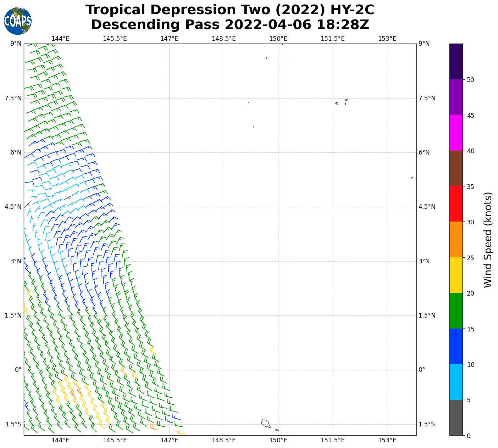This screenshot has height=448, width=498.
Task: Pick the brown 35–40 knot color band
Action: 456,168
